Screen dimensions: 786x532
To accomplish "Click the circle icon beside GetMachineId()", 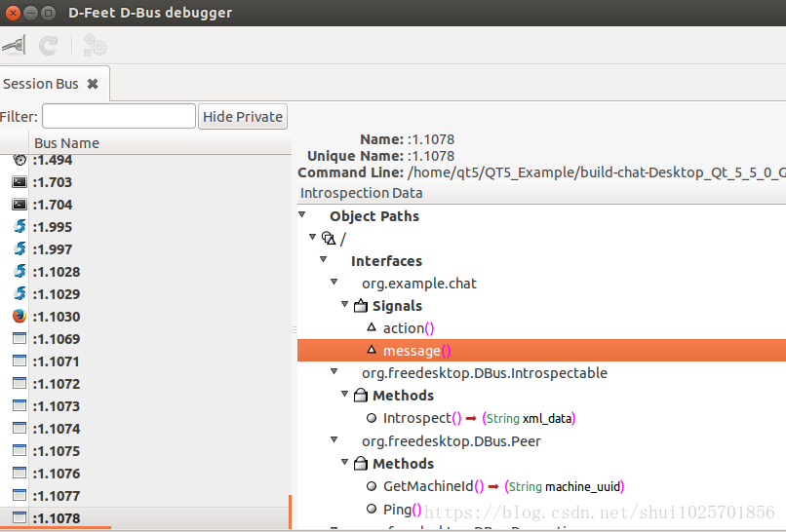I will [372, 486].
